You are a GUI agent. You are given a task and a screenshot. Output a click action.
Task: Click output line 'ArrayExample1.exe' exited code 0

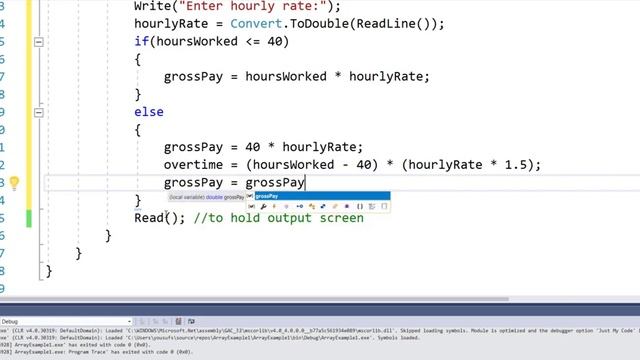(x=76, y=345)
